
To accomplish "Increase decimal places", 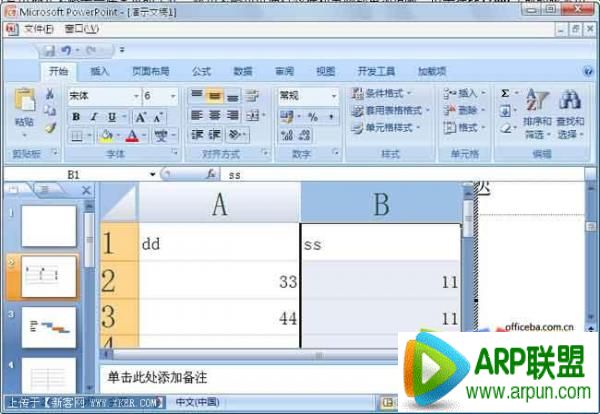I will (287, 135).
